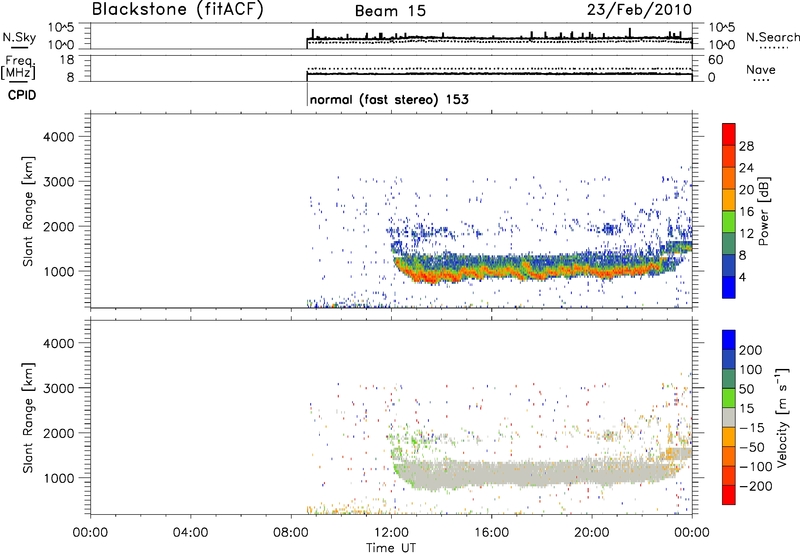Click the '-200' tick on velocity colorbar
Viewport: 800px width, 554px height.
[x=756, y=486]
